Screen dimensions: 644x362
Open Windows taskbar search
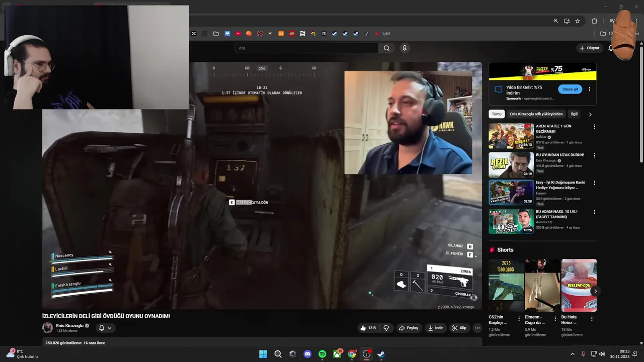coord(278,354)
